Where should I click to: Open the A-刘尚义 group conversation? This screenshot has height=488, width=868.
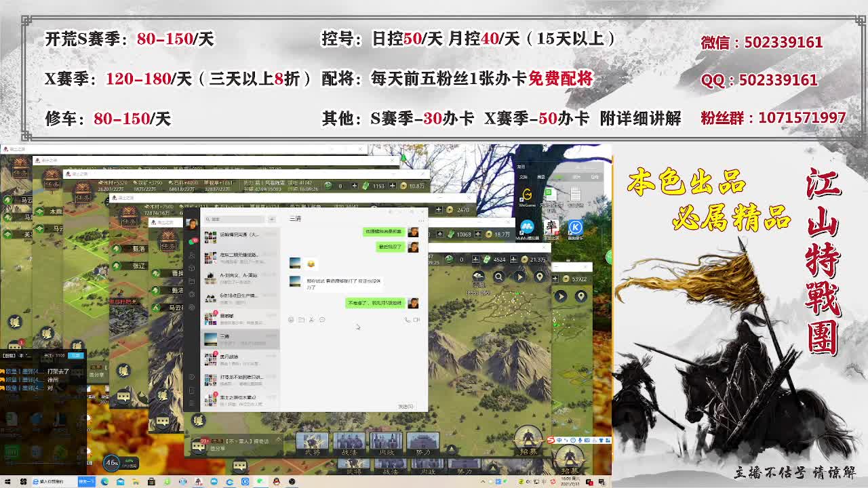coord(240,279)
